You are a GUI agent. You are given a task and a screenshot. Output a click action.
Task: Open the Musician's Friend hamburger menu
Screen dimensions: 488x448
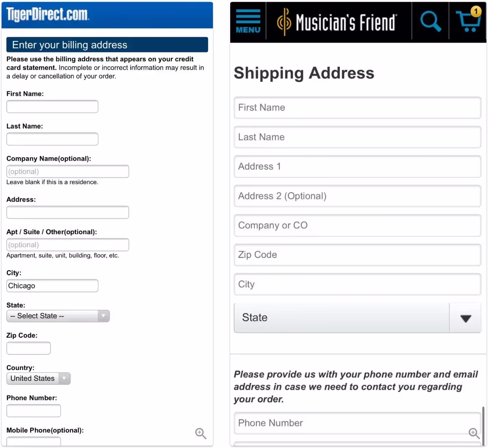[248, 21]
